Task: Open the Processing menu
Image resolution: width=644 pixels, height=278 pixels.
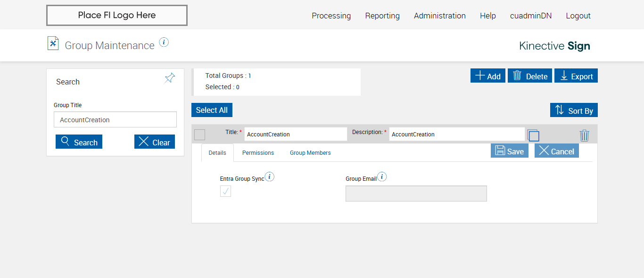Action: click(331, 16)
